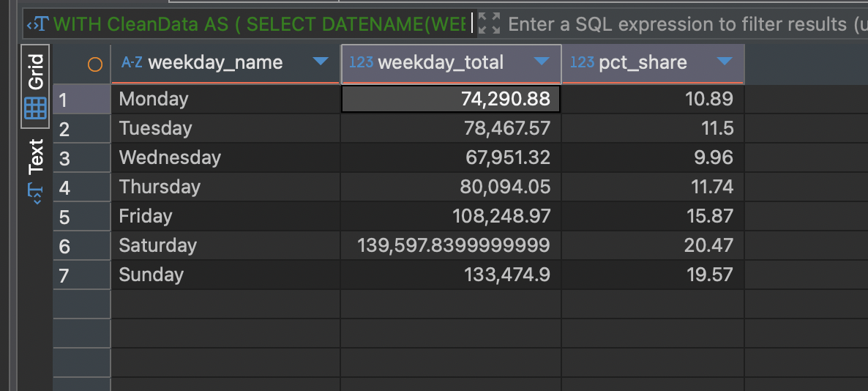Click the orange circle in grid corner
Image resolution: width=868 pixels, height=391 pixels.
94,64
